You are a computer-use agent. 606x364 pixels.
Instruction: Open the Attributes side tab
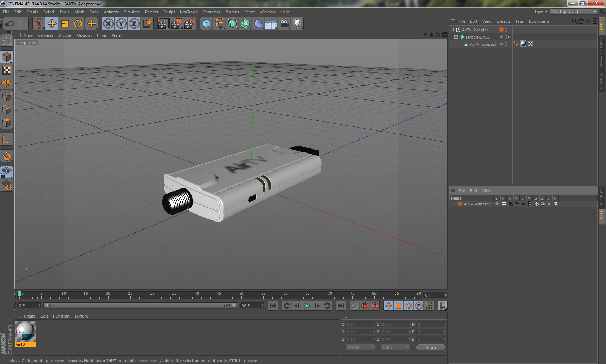click(x=602, y=197)
